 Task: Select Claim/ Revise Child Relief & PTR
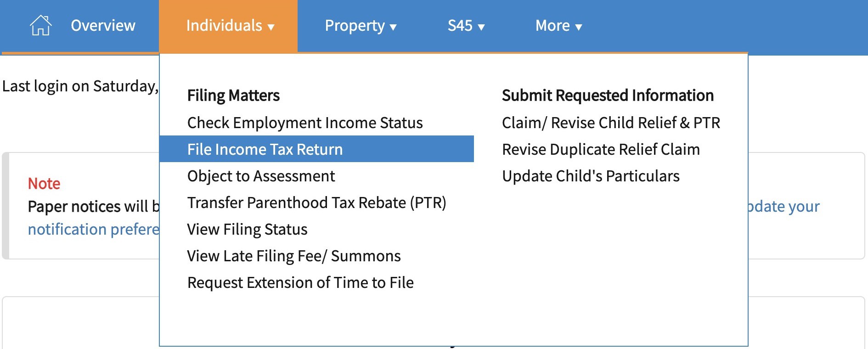tap(611, 123)
